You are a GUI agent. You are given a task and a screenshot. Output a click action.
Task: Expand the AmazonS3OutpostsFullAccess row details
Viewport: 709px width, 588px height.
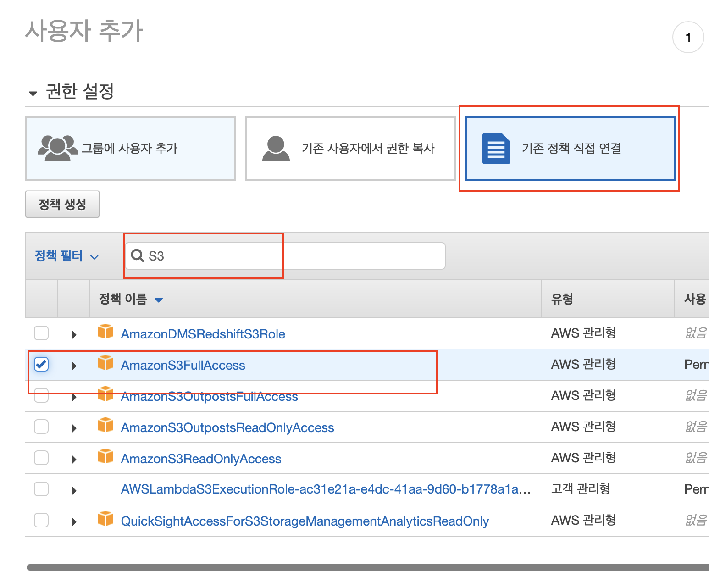[x=74, y=397]
